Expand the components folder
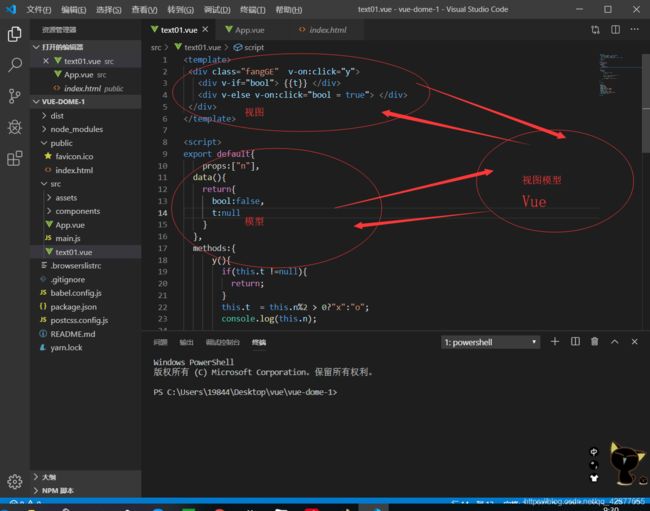Image resolution: width=650 pixels, height=511 pixels. (x=86, y=211)
